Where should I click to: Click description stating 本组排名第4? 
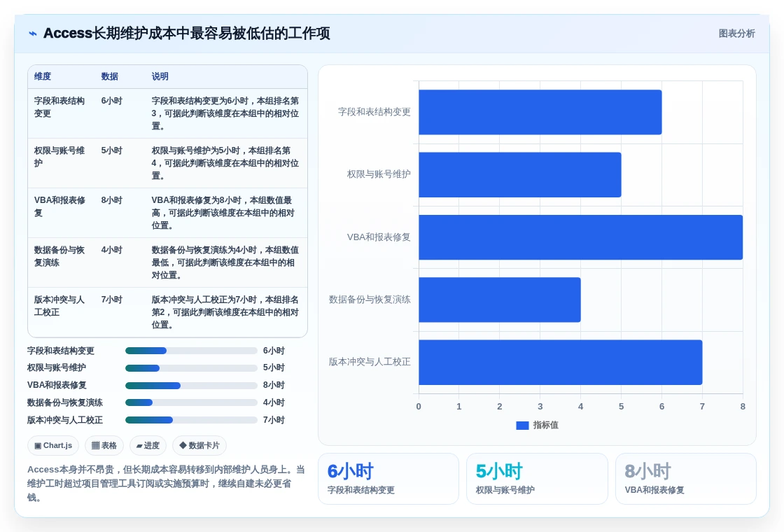coord(225,163)
